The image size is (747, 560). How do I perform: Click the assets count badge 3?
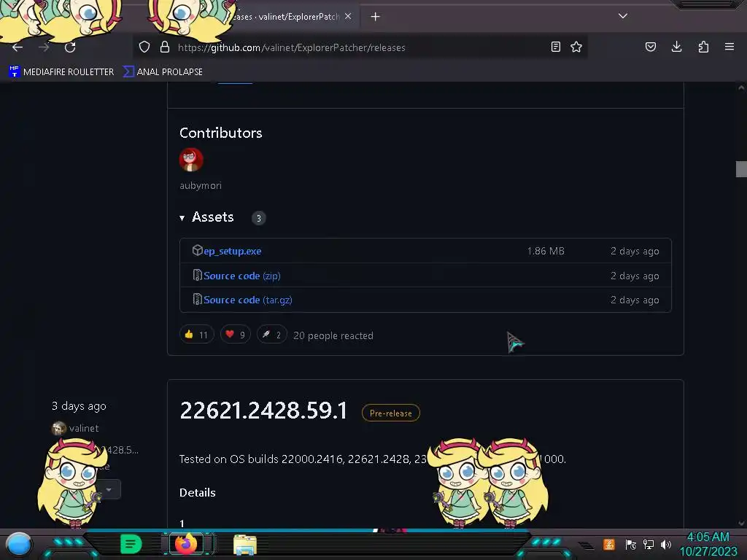click(259, 218)
